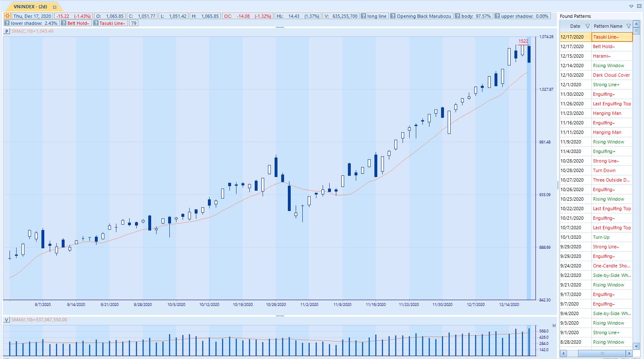
Task: Click the 1522 marker label on chart
Action: point(523,41)
